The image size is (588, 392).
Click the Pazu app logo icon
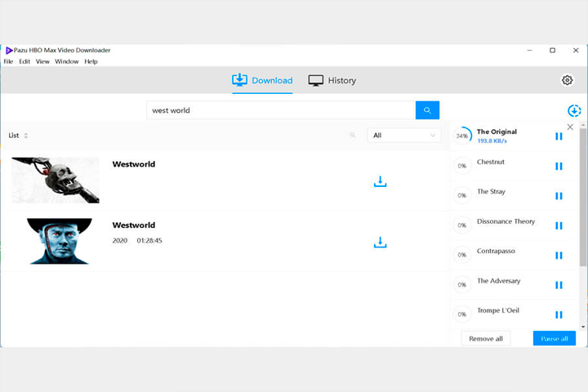[9, 51]
